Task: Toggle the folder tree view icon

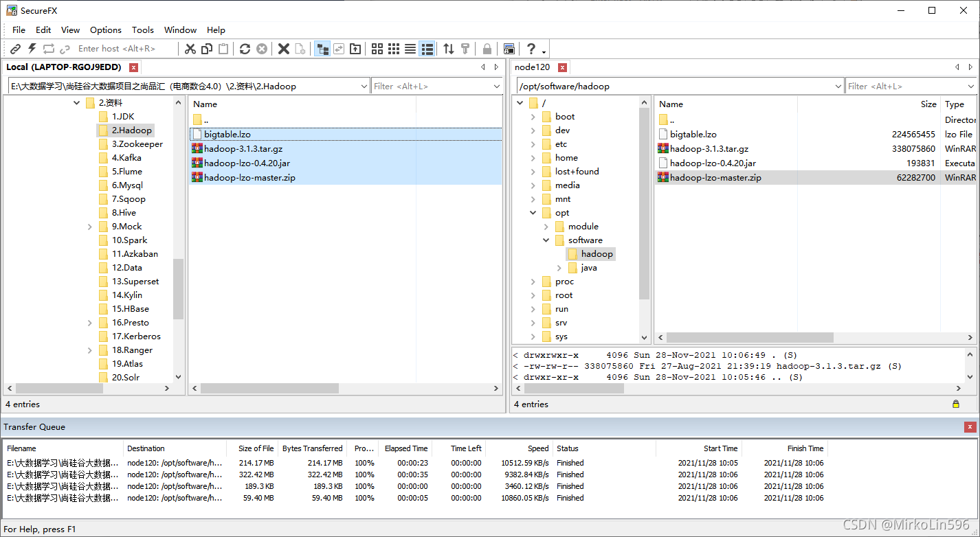Action: pyautogui.click(x=322, y=49)
